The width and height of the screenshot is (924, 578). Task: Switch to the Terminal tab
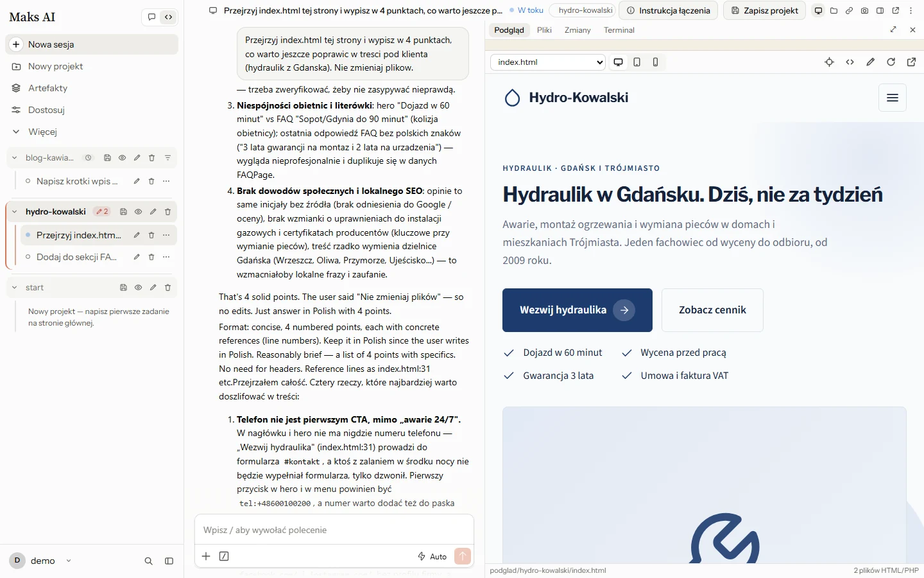click(619, 30)
